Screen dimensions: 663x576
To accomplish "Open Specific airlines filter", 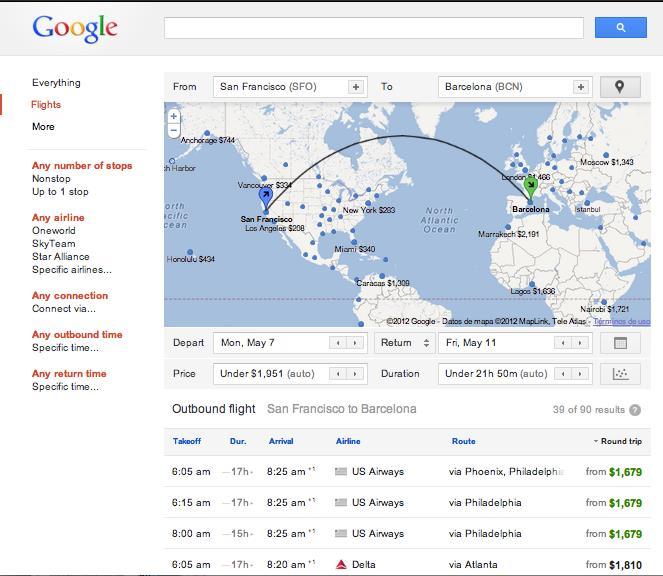I will coord(72,269).
